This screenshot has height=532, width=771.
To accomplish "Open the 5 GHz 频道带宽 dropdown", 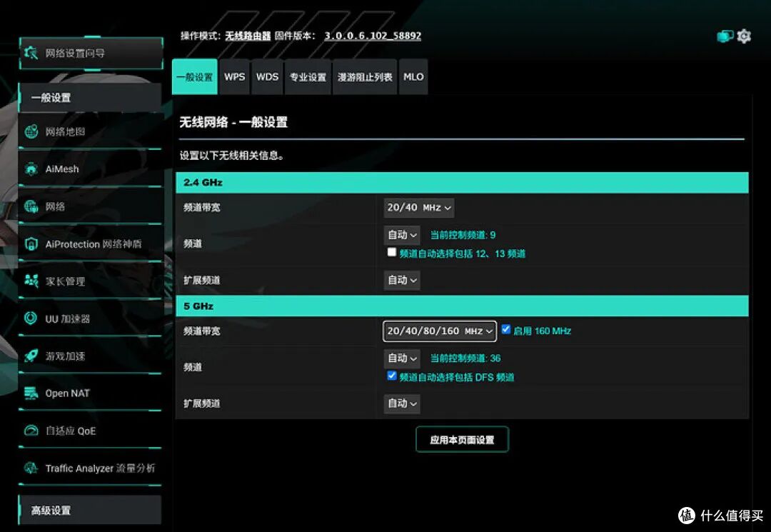I will click(440, 331).
